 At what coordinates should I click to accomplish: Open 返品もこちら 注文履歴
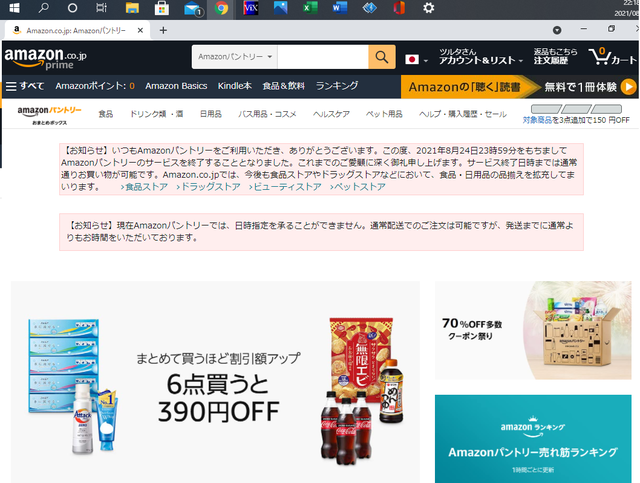point(555,56)
